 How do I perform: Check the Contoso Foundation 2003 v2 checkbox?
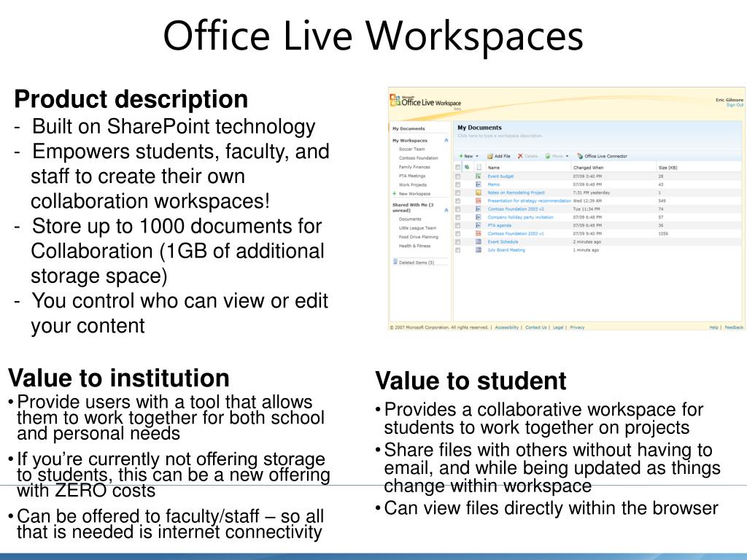tap(458, 209)
